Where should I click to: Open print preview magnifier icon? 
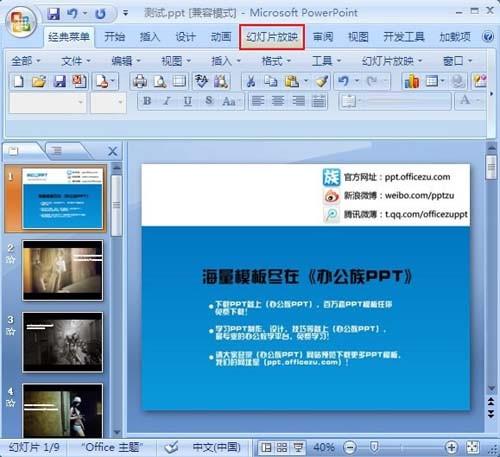click(160, 81)
